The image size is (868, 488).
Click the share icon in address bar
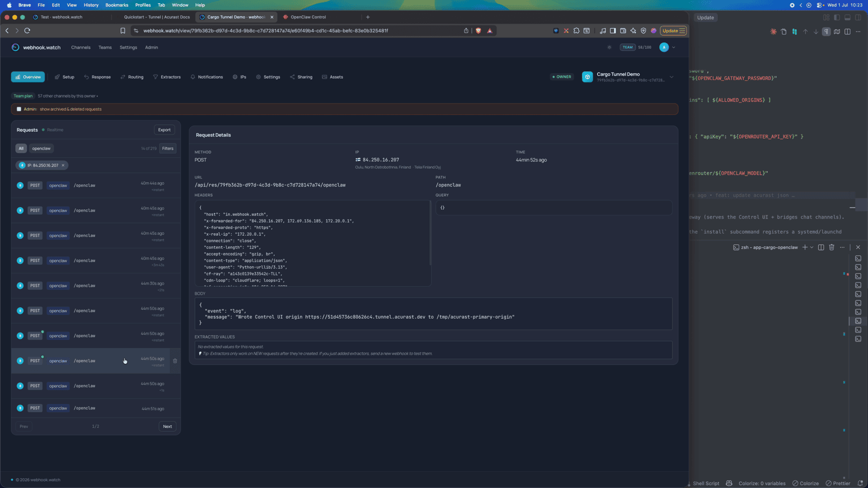click(466, 31)
